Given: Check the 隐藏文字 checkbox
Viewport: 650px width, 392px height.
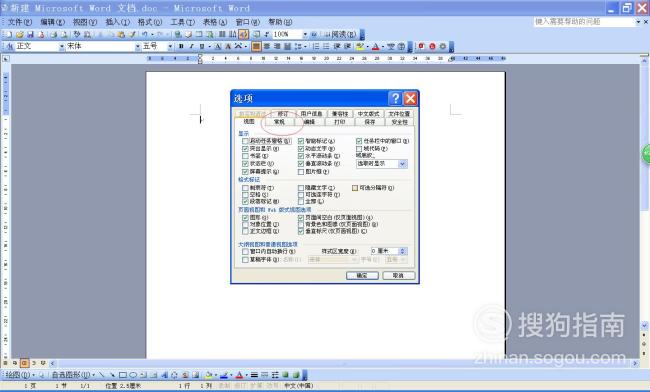Looking at the screenshot, I should click(301, 188).
